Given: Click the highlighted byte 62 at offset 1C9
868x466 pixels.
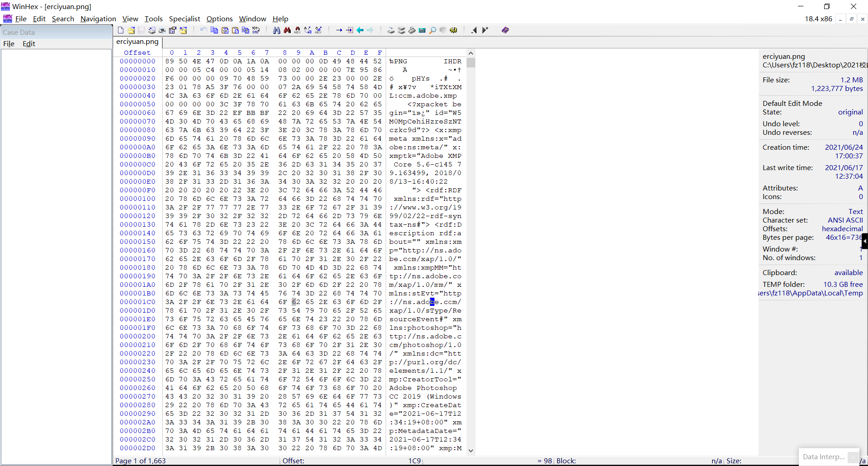Looking at the screenshot, I should pos(296,302).
